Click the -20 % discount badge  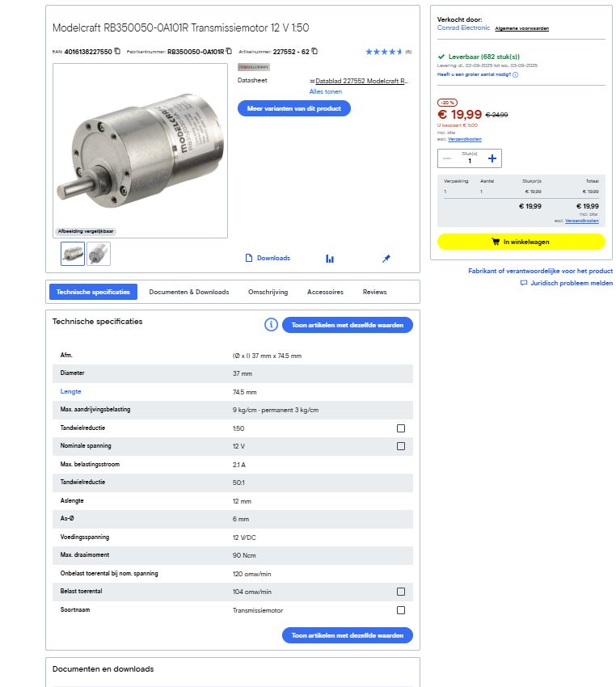click(447, 103)
